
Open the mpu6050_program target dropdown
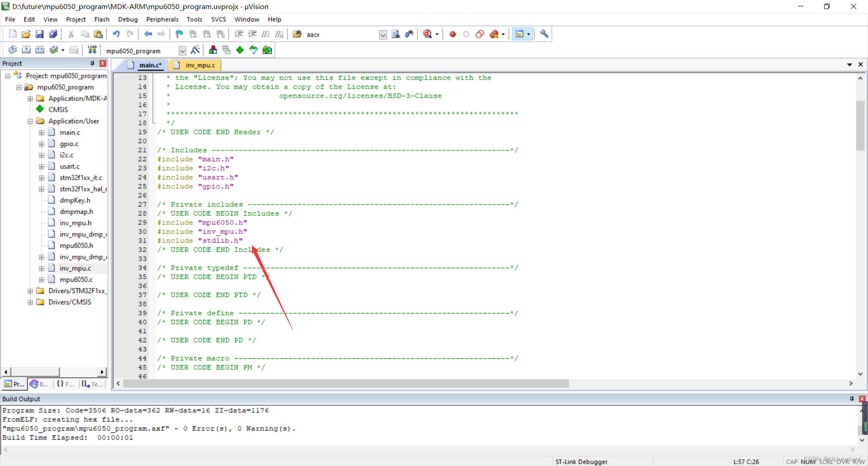point(182,50)
